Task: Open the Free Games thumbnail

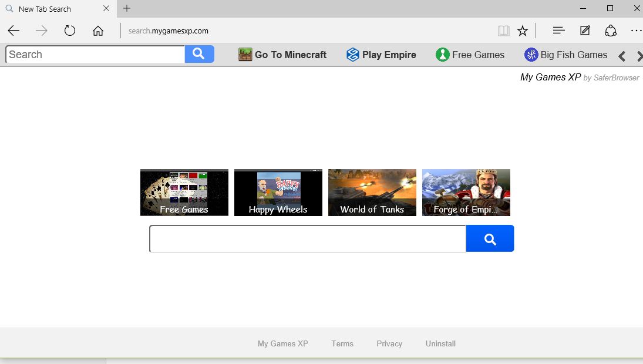Action: [184, 193]
